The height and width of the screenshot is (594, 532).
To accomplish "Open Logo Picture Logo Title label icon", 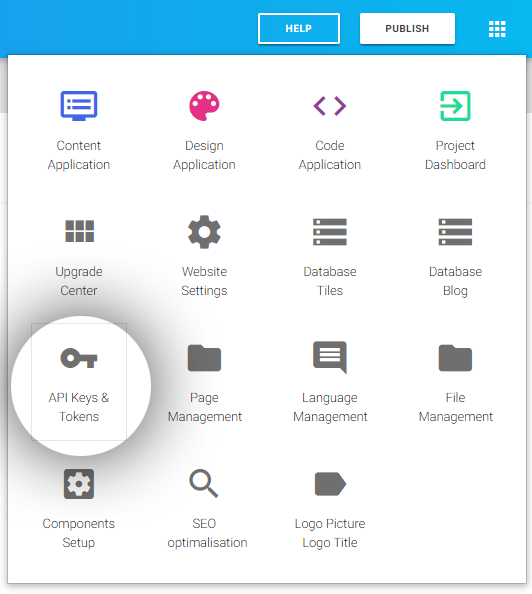I will click(330, 484).
